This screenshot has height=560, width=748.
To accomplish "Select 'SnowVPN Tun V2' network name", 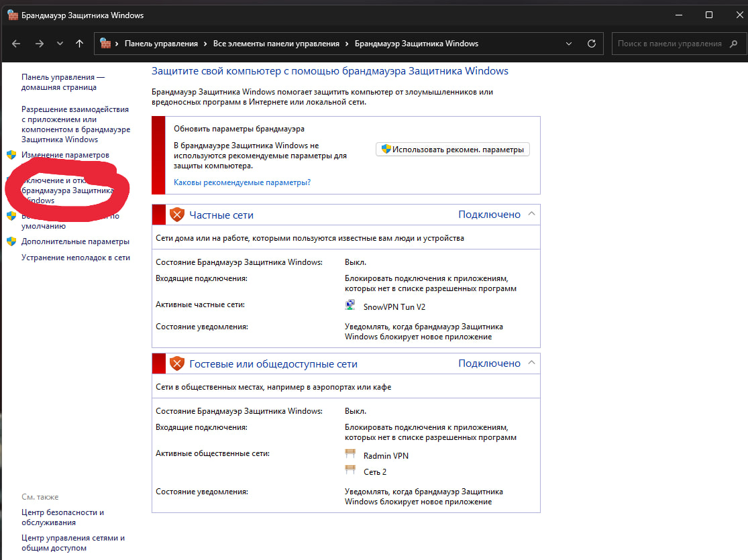I will pos(394,306).
